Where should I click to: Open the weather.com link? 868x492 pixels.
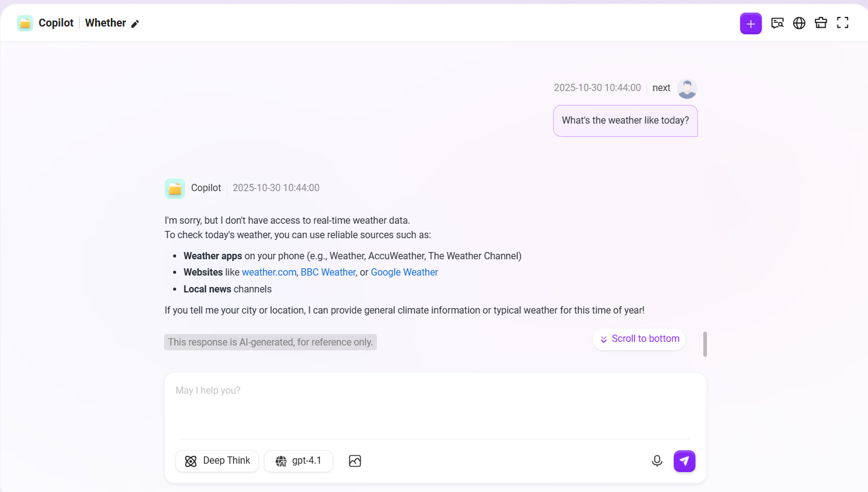(269, 273)
